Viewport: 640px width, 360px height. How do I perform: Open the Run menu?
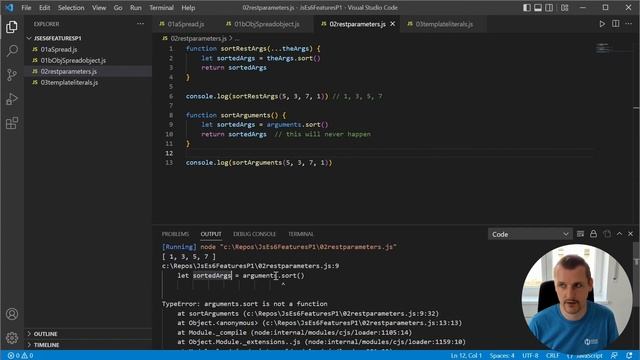point(136,8)
